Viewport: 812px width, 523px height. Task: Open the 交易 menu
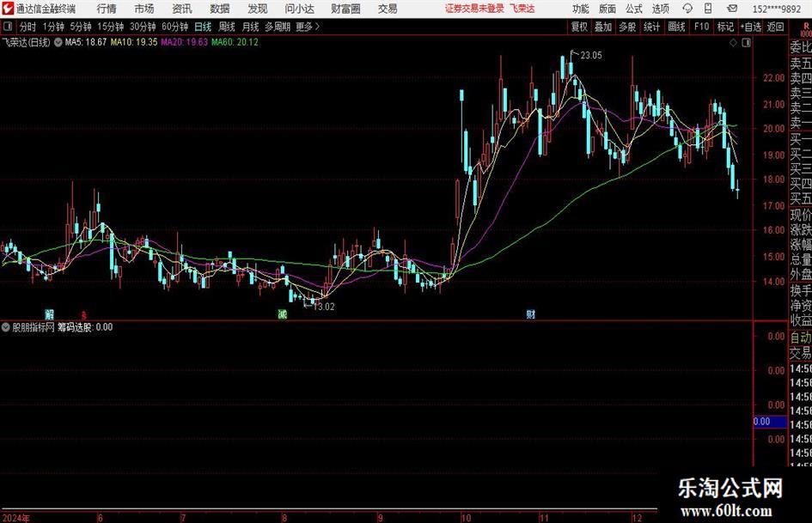coord(388,9)
